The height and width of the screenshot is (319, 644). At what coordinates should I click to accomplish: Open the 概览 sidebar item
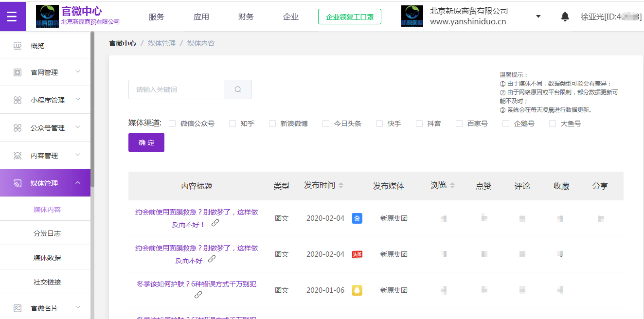45,45
